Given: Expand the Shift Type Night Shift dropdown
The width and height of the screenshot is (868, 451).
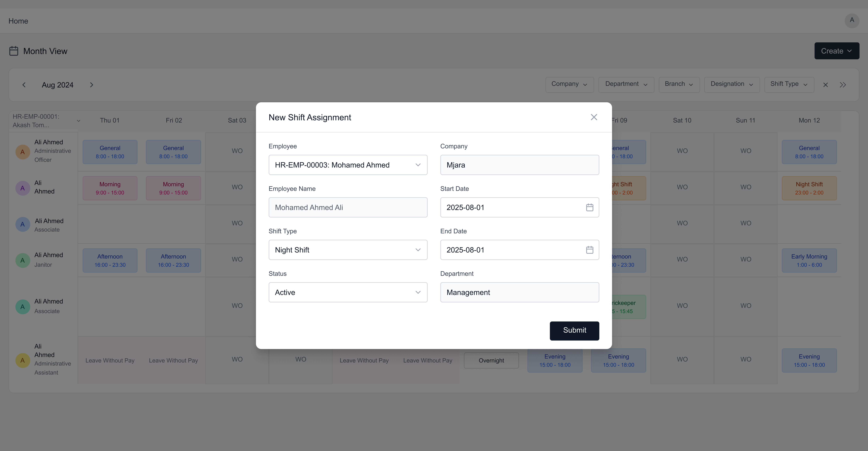Looking at the screenshot, I should click(x=348, y=250).
